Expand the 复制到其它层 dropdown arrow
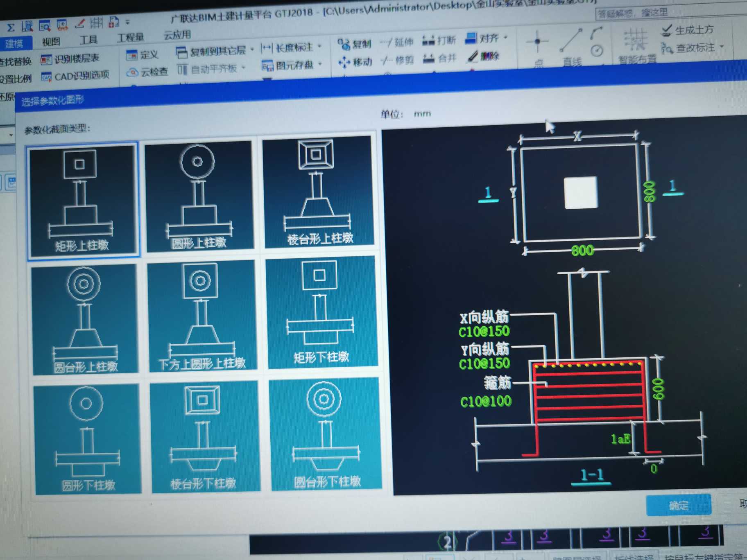This screenshot has width=747, height=560. [252, 49]
